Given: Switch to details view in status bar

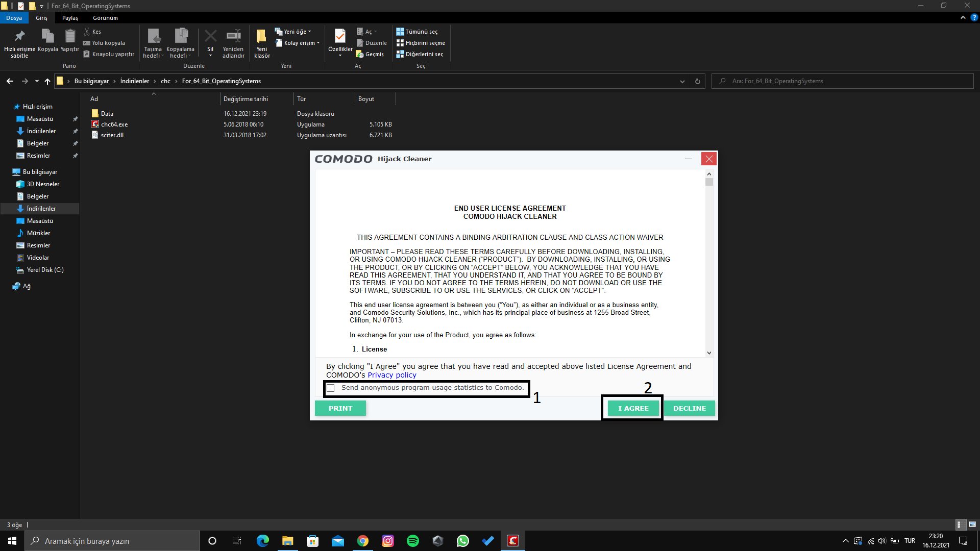Looking at the screenshot, I should (960, 524).
